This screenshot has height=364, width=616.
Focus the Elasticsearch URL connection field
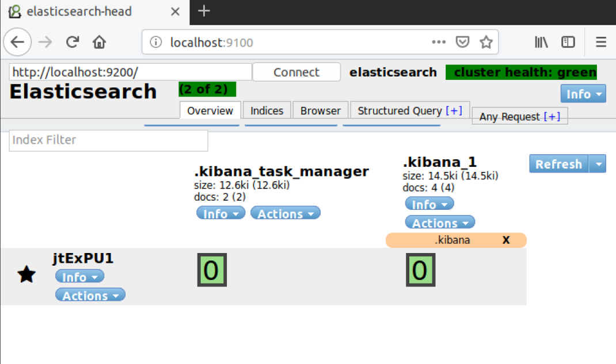(x=131, y=72)
